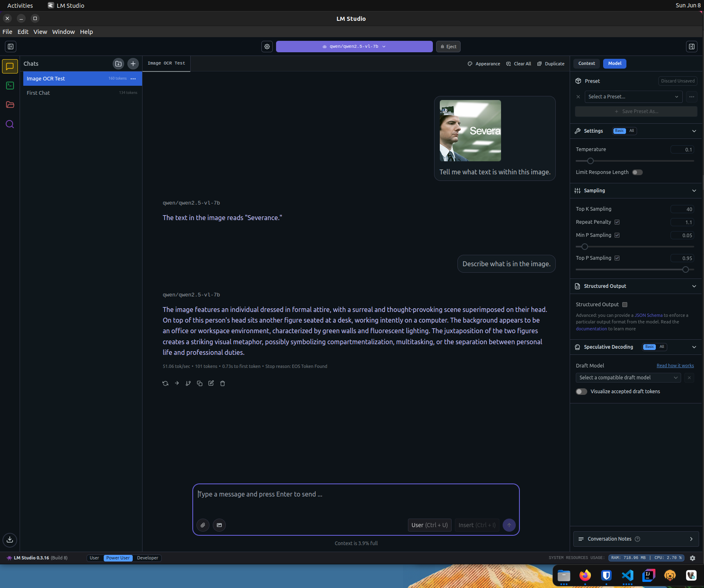This screenshot has width=704, height=588.
Task: Open My Models folder sidebar icon
Action: [x=10, y=105]
